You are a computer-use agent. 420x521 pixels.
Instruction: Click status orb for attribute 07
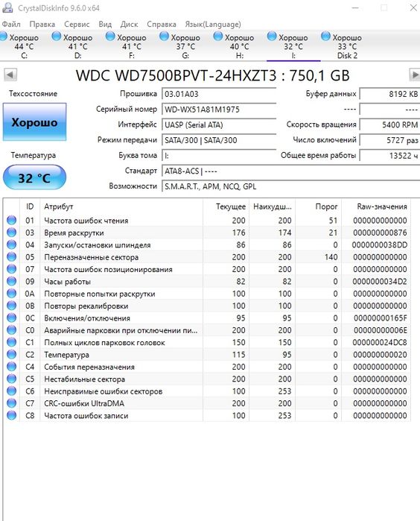(12, 269)
